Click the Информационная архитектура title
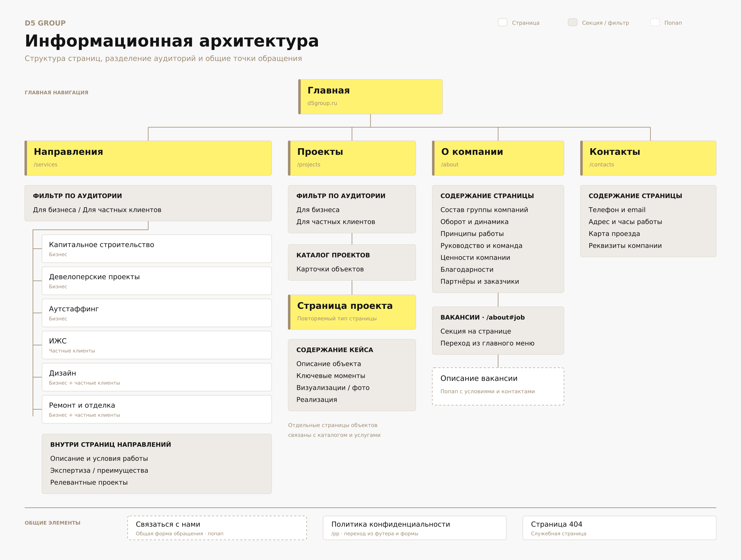Screen dimensions: 741x560 coord(171,41)
